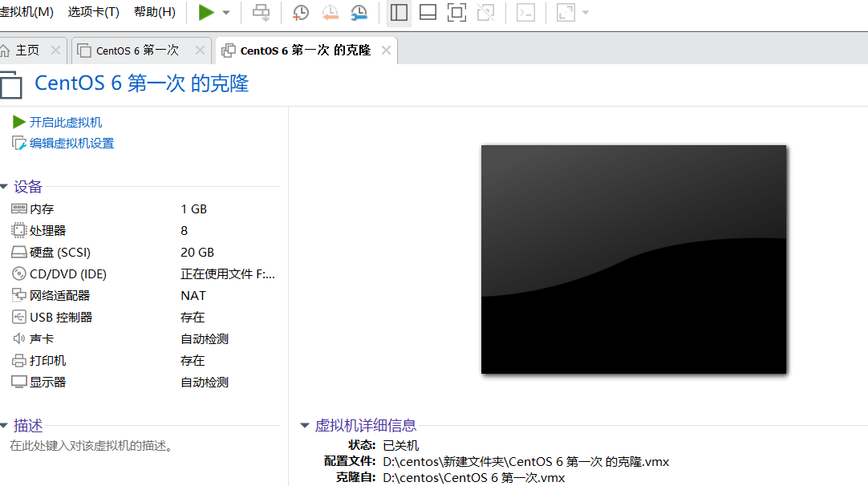Open the power options dropdown arrow

pos(226,13)
